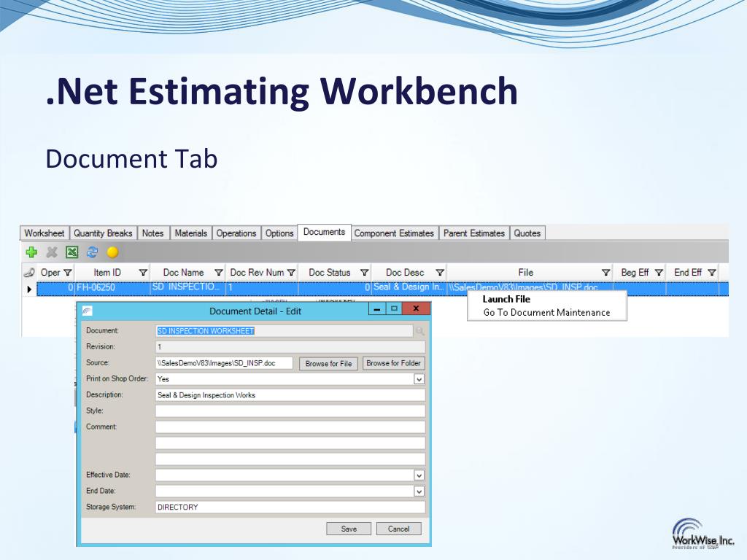The height and width of the screenshot is (560, 747).
Task: Click the SD INSPECTIO... Doc Name cell
Action: [187, 287]
